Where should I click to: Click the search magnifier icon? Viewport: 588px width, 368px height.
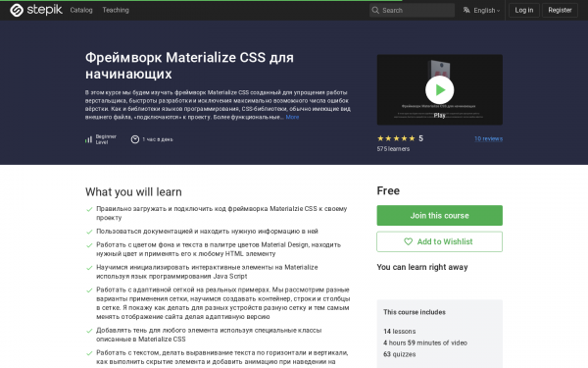point(375,10)
